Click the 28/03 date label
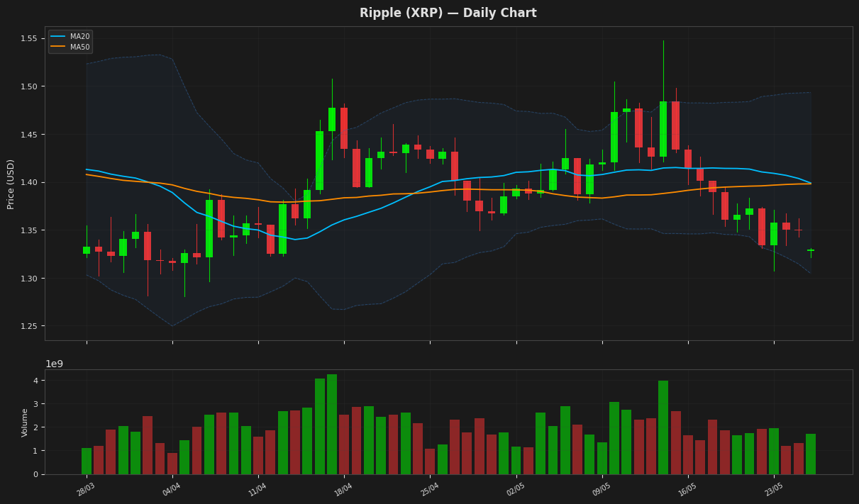The width and height of the screenshot is (859, 504). 87,490
